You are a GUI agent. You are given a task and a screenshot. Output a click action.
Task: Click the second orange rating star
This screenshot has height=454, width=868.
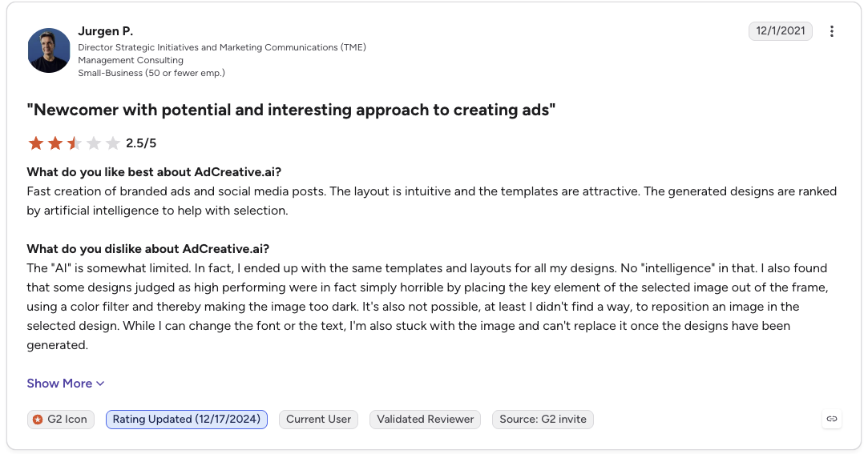tap(55, 144)
